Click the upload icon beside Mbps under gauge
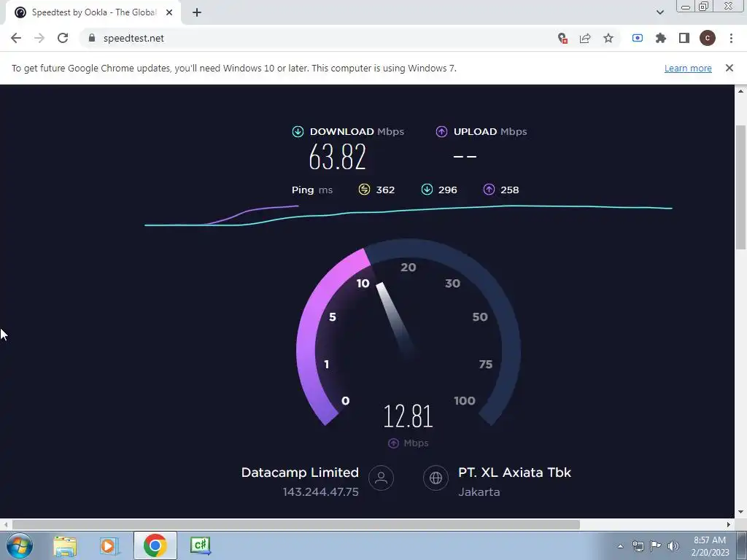 coord(393,443)
